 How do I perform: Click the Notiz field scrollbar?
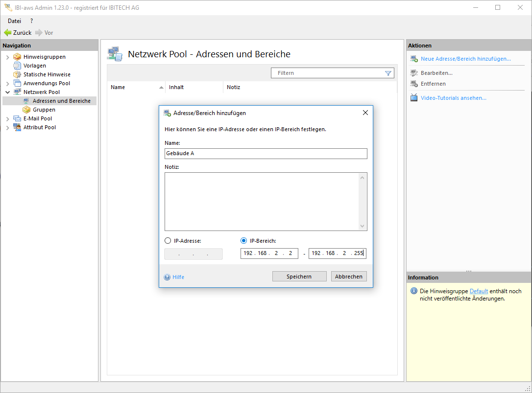363,201
